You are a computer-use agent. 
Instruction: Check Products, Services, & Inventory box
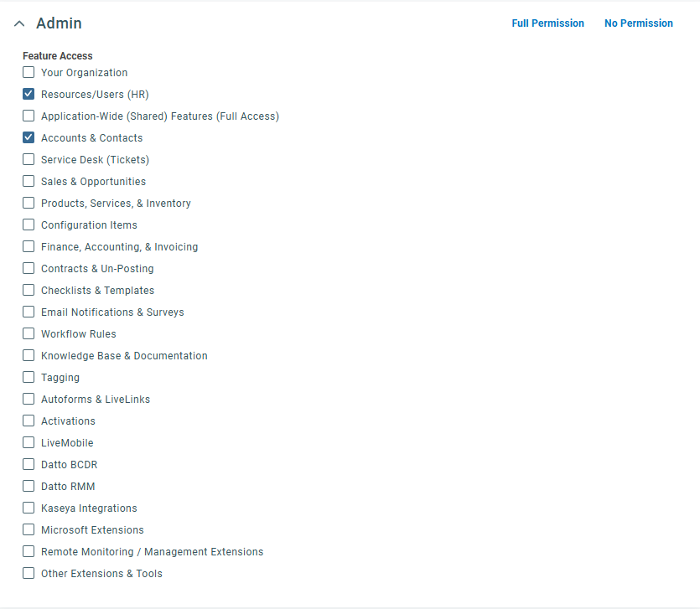point(29,203)
